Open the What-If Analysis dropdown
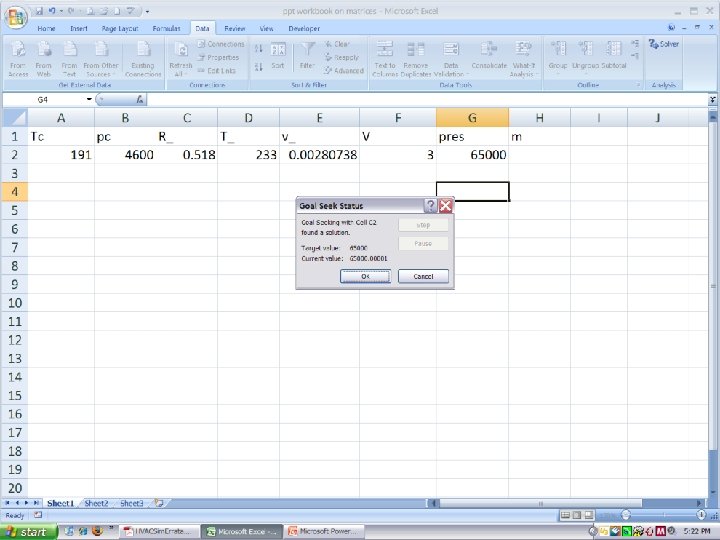This screenshot has height=540, width=720. [523, 59]
